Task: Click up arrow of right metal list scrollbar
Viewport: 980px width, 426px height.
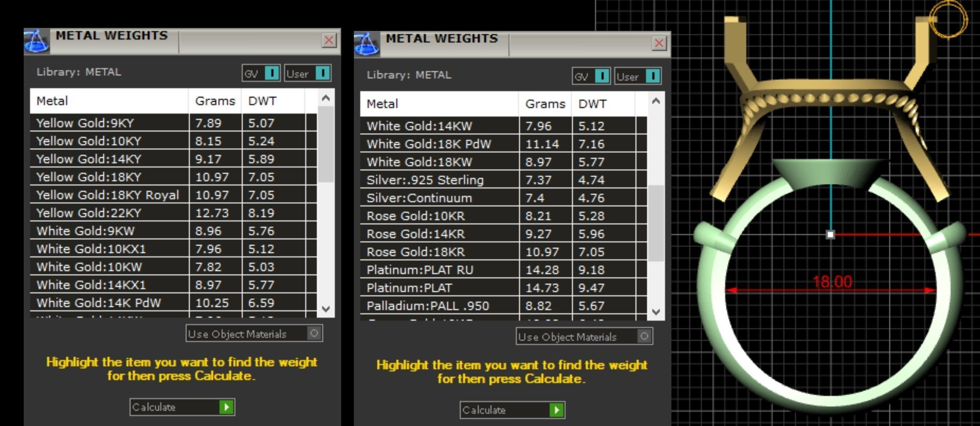Action: 656,101
